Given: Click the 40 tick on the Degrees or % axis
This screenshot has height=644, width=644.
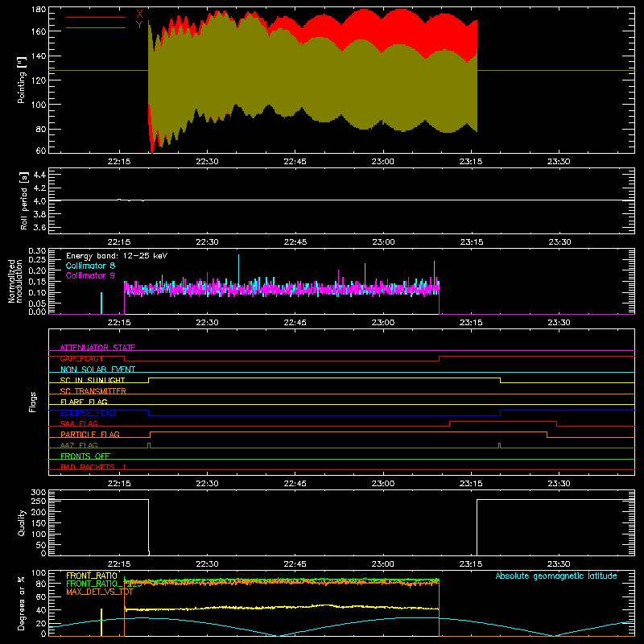Looking at the screenshot, I should (41, 610).
